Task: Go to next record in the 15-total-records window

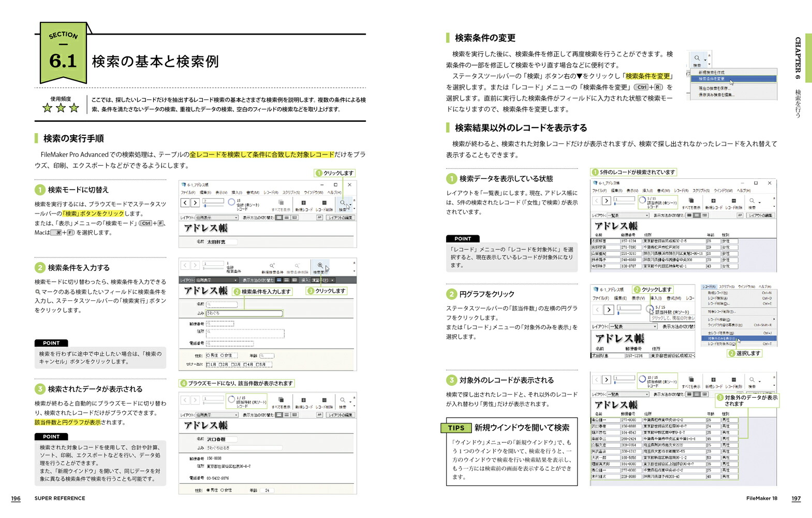Action: coord(195,203)
